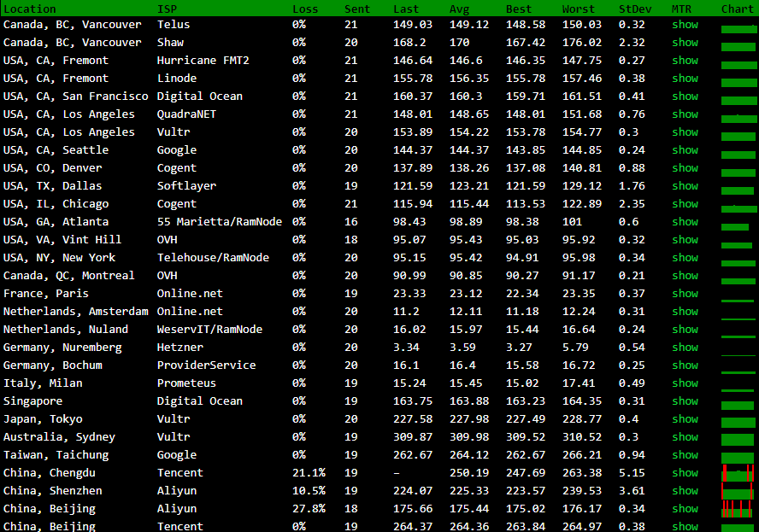759x532 pixels.
Task: Click the show link in the Shaw row
Action: coord(685,43)
